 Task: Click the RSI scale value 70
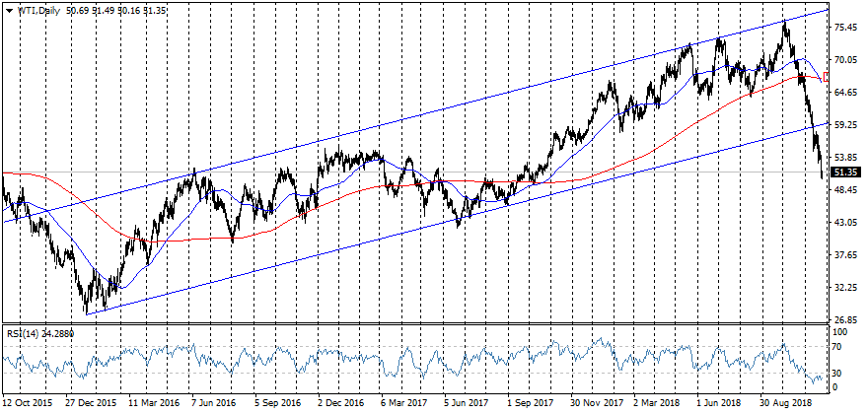(838, 347)
